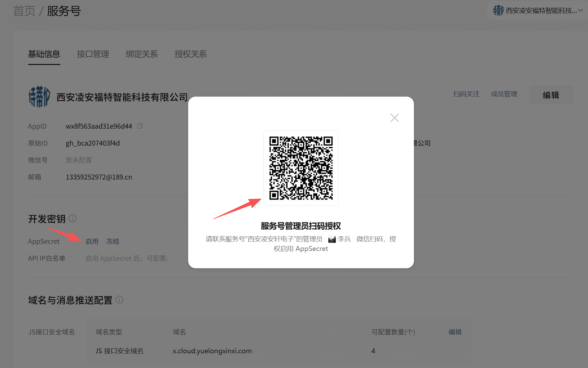This screenshot has height=368, width=588.
Task: Click the admin avatar beside 李兵
Action: (332, 239)
